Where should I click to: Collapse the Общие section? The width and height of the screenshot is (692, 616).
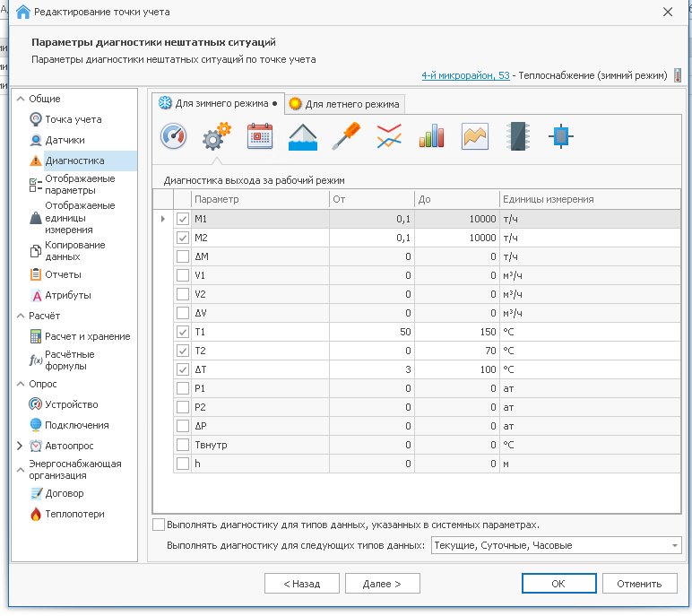tap(20, 99)
